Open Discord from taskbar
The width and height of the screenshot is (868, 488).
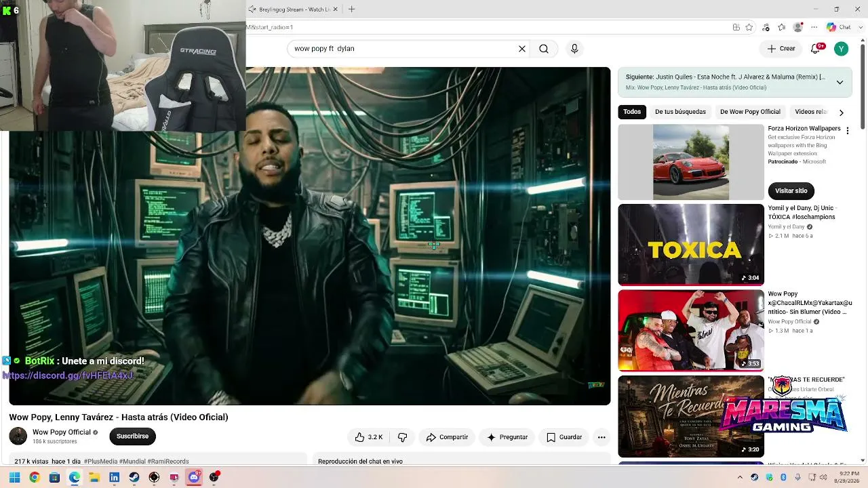click(194, 477)
